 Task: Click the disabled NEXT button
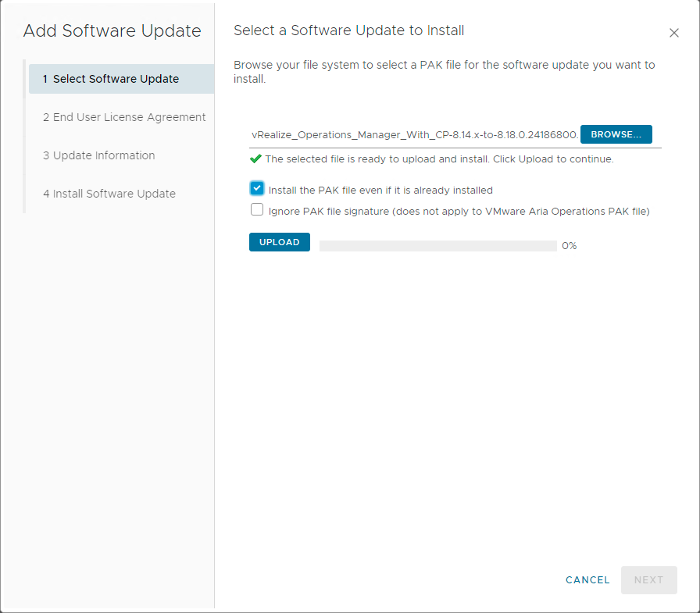point(648,580)
